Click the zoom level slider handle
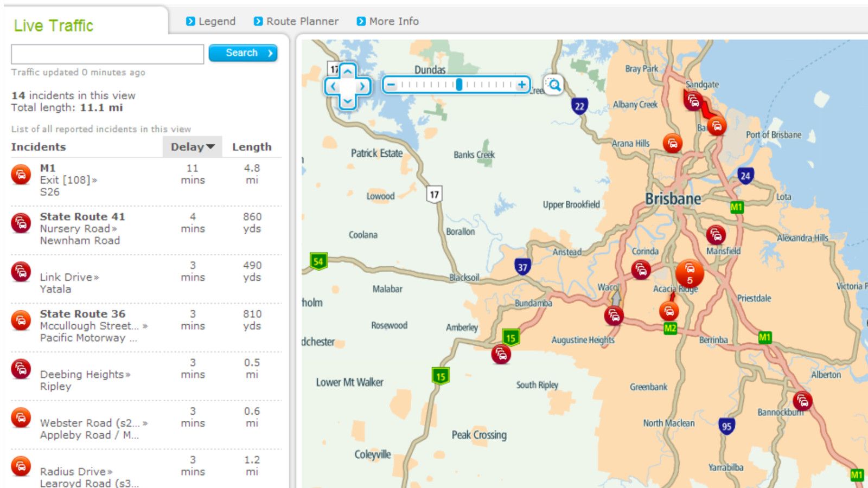This screenshot has width=868, height=488. point(460,85)
